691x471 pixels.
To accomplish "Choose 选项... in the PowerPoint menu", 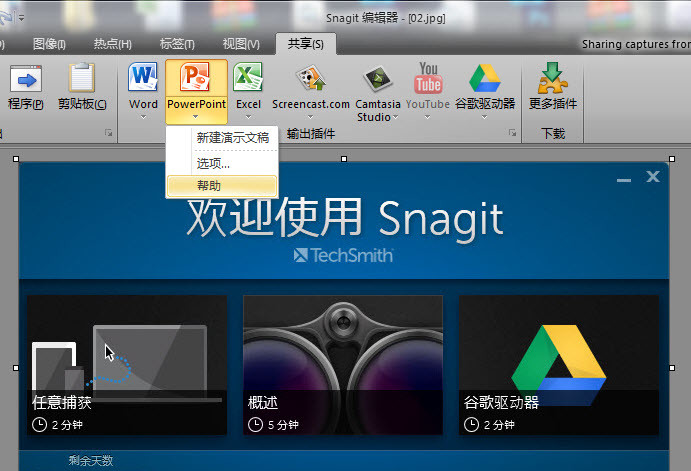I will 213,163.
